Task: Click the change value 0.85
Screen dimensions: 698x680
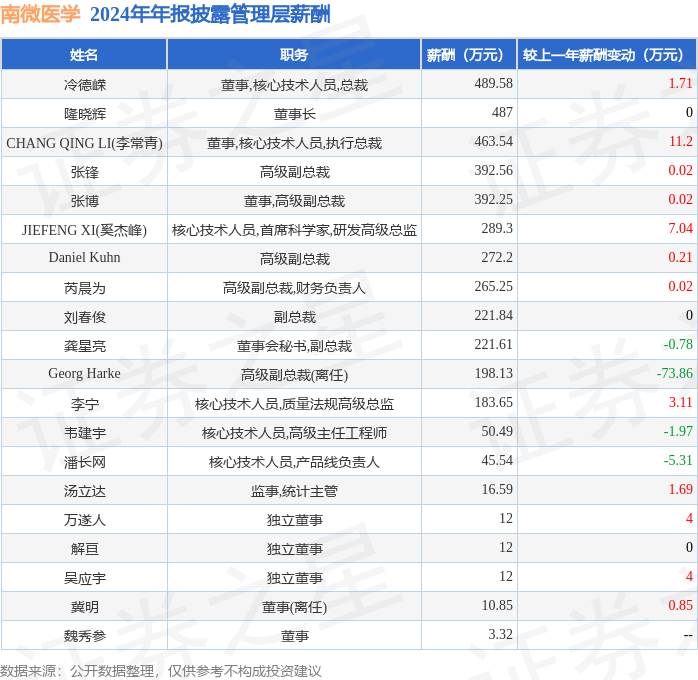Action: [x=680, y=605]
